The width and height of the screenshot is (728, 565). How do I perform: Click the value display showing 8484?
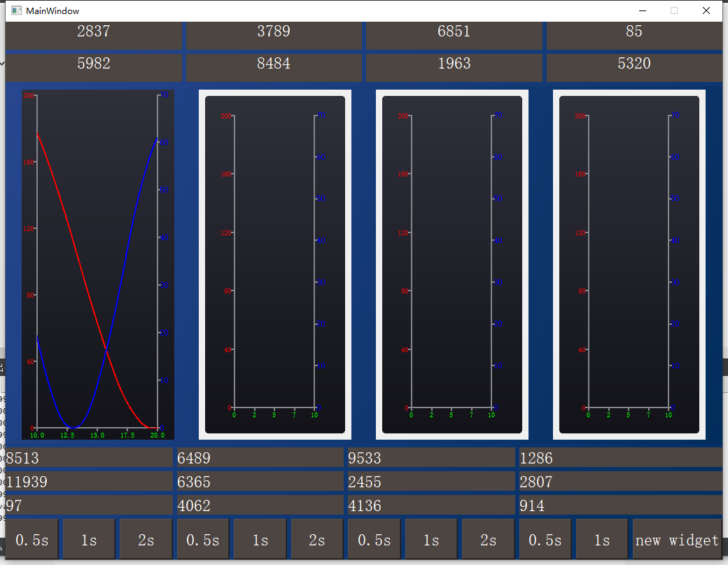coord(274,63)
